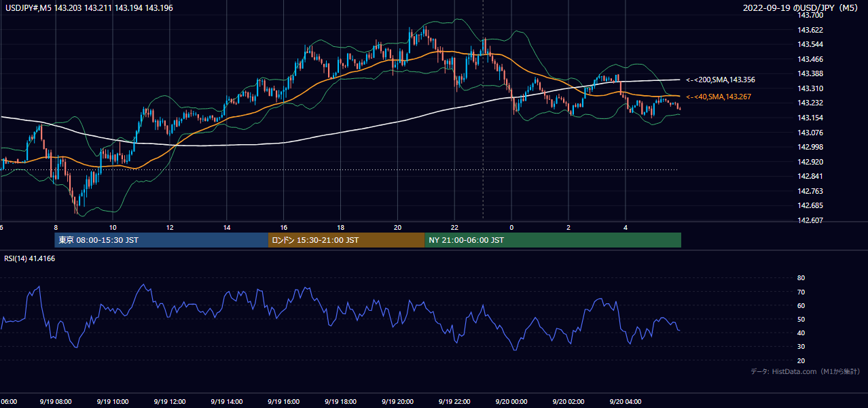Click the 9/19 10:00 time axis label
The image size is (868, 408).
point(113,402)
